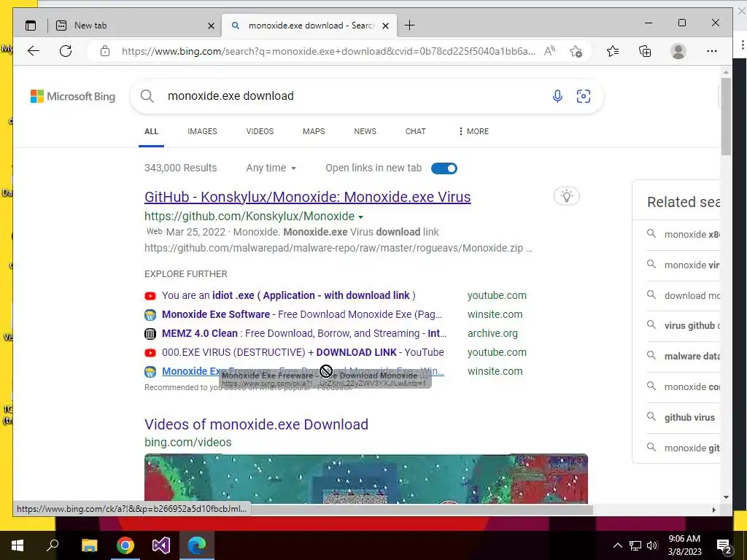Open the volume control in tray
Viewport: 747px width, 560px height.
click(x=652, y=545)
